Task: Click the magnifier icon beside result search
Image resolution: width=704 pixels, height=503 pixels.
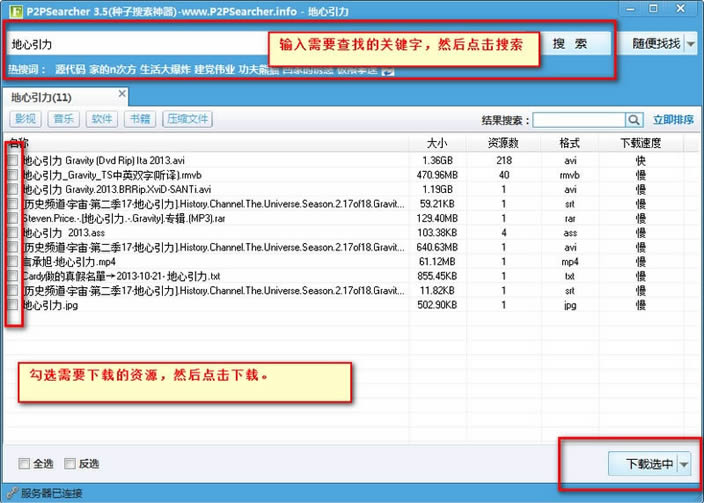Action: click(634, 120)
